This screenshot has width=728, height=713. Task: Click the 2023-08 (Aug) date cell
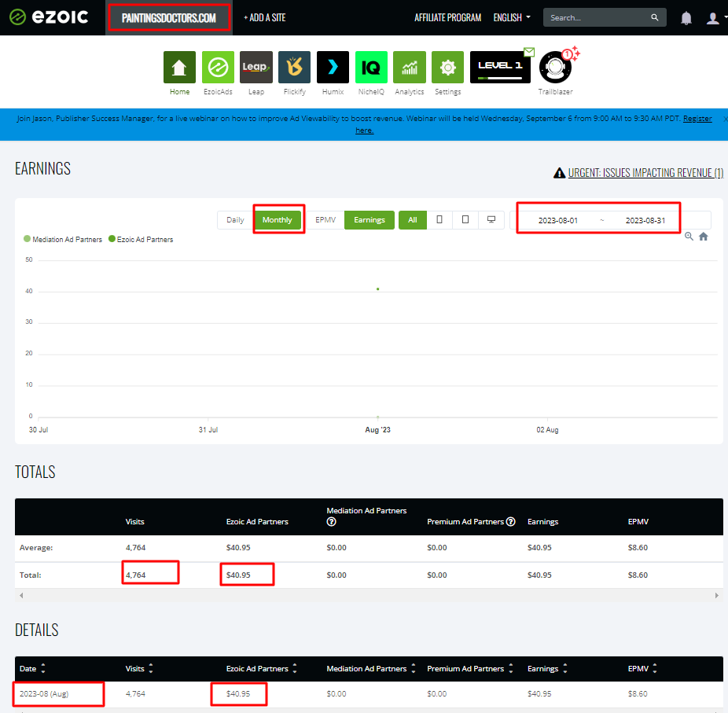coord(44,694)
